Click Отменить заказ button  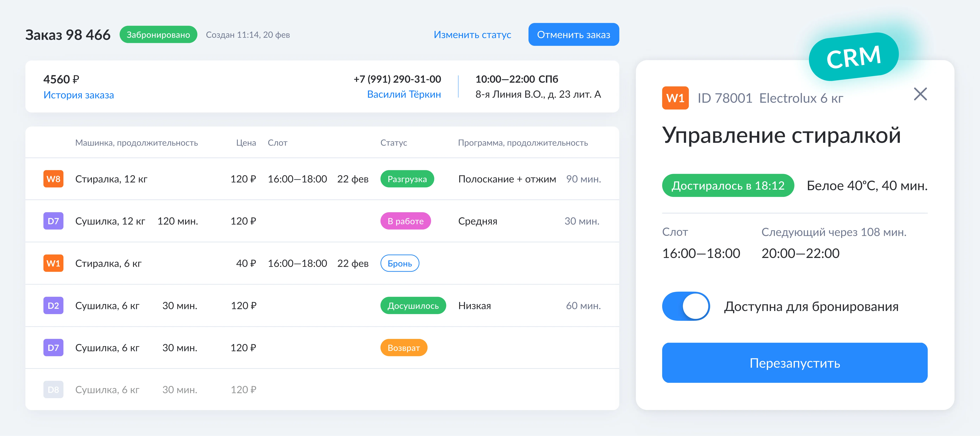click(x=573, y=35)
